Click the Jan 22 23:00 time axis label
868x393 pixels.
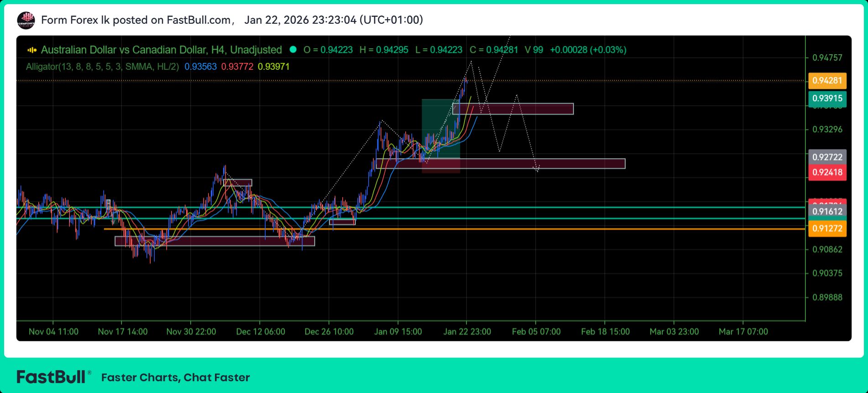click(467, 331)
